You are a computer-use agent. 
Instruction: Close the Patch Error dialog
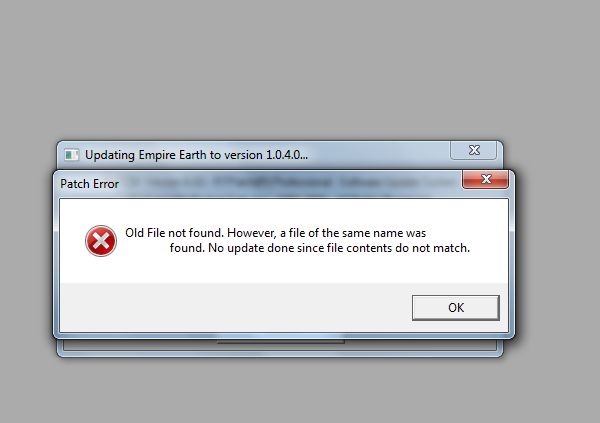pyautogui.click(x=486, y=179)
